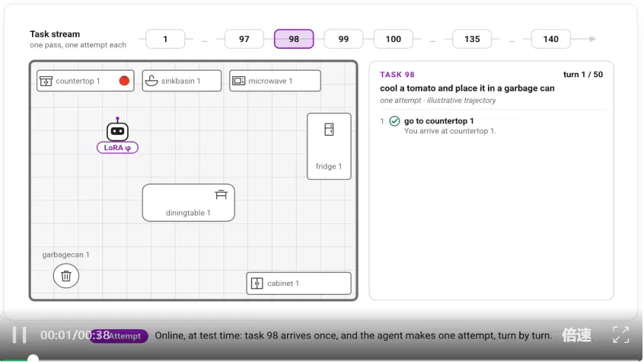Image resolution: width=644 pixels, height=362 pixels.
Task: Click the 'cabinet 1' label
Action: tap(283, 284)
